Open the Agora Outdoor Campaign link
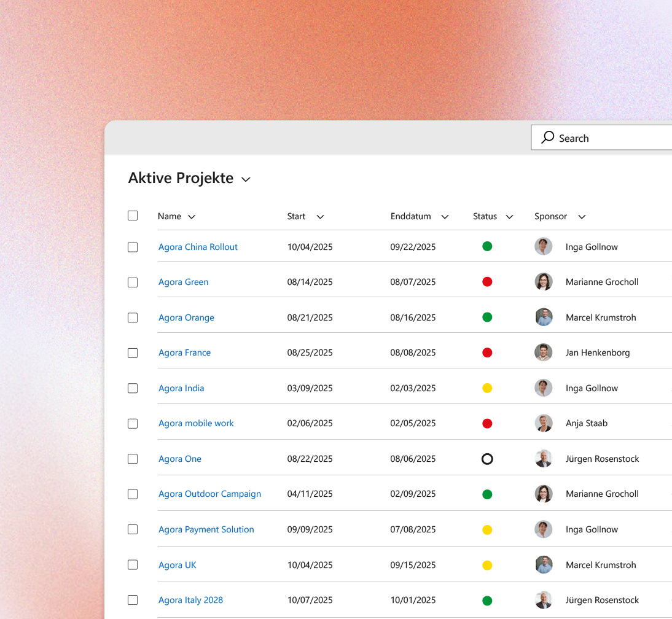 [x=209, y=494]
